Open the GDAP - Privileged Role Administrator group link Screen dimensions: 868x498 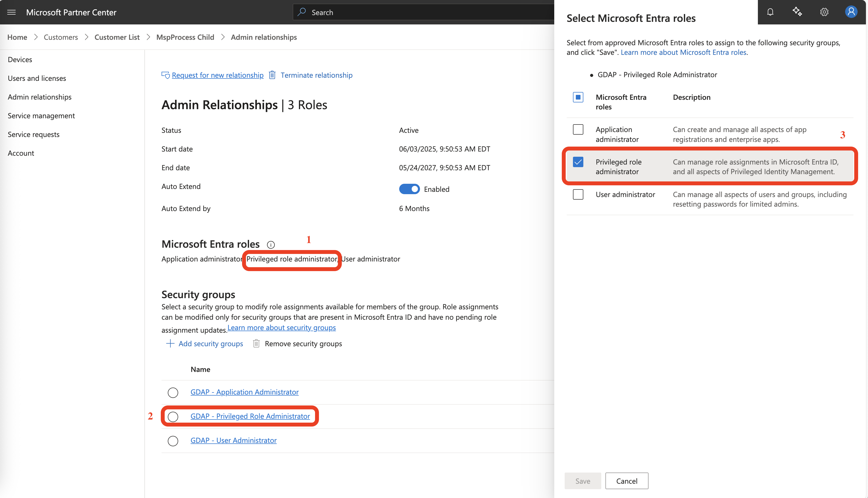(250, 416)
